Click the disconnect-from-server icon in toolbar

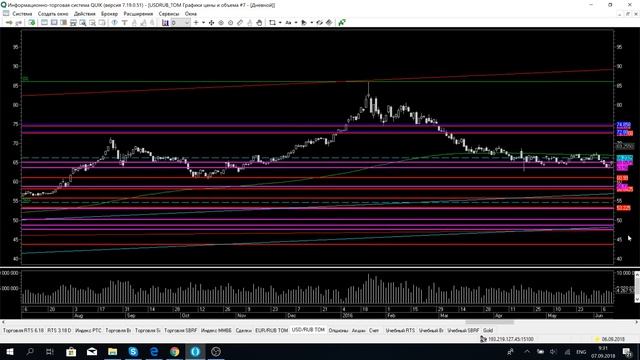19,23
